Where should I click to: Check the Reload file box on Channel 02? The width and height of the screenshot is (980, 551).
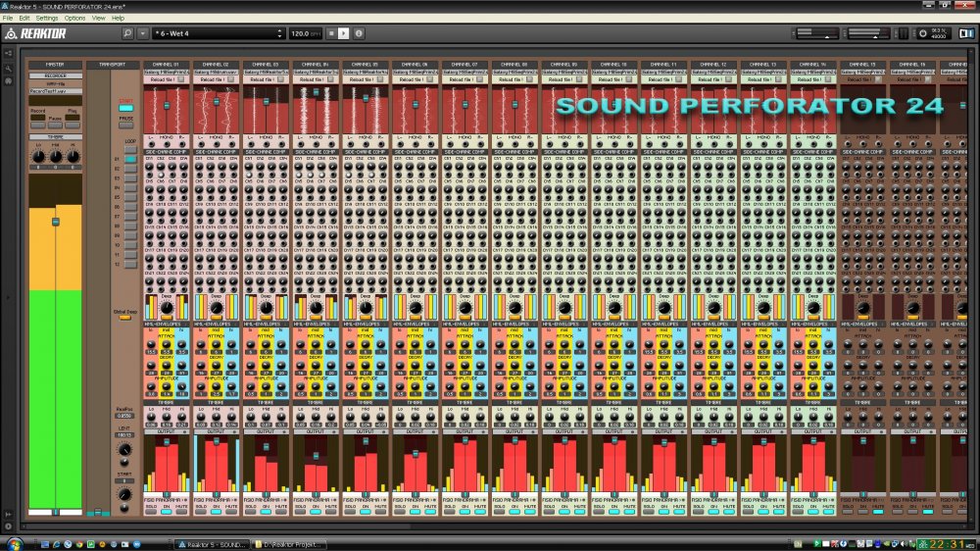230,80
